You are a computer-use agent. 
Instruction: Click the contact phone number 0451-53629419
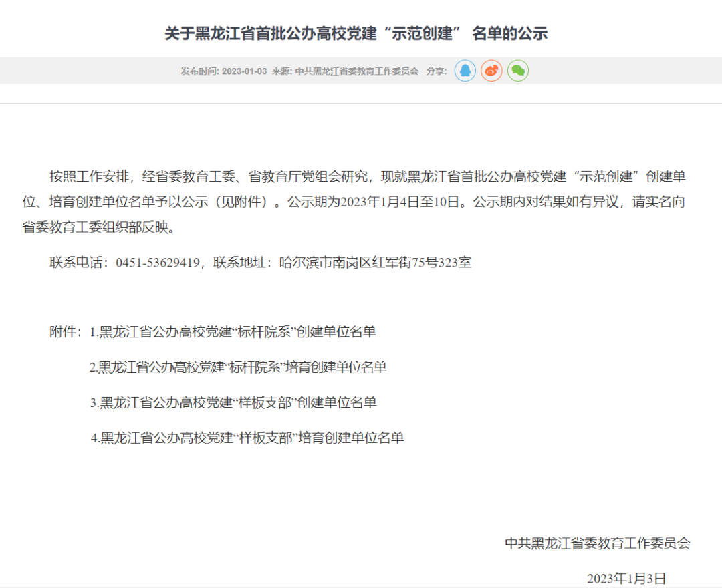(158, 263)
